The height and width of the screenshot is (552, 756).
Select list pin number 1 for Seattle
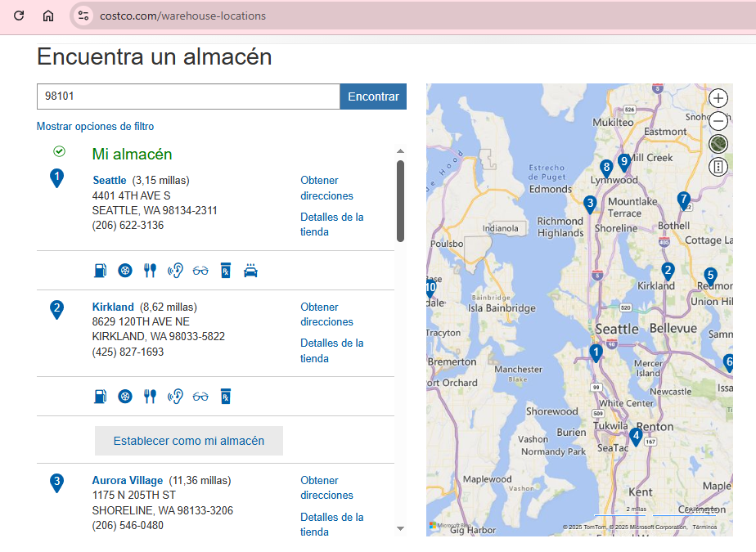point(57,177)
